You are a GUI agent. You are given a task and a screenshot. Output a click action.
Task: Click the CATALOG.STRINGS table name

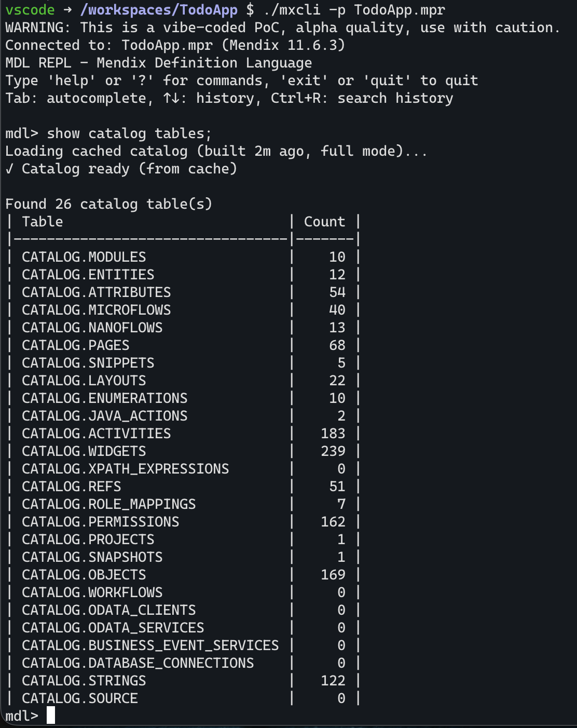(84, 681)
